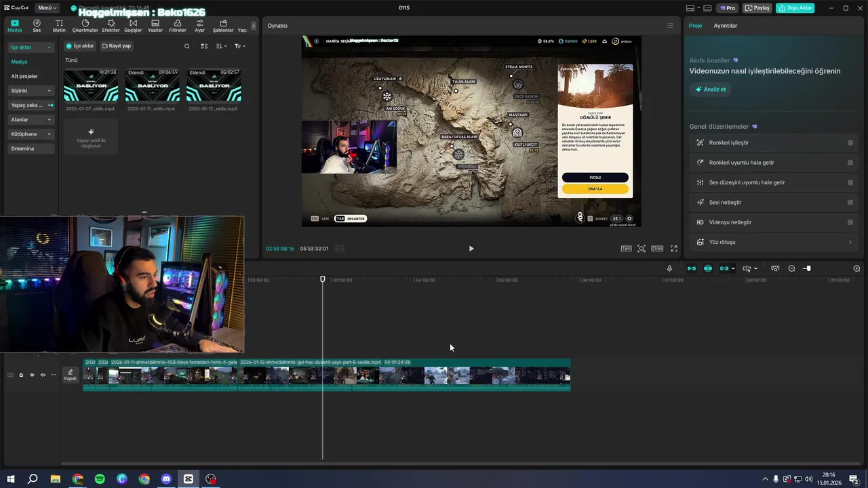Open the Efektler effects panel

pyautogui.click(x=111, y=26)
